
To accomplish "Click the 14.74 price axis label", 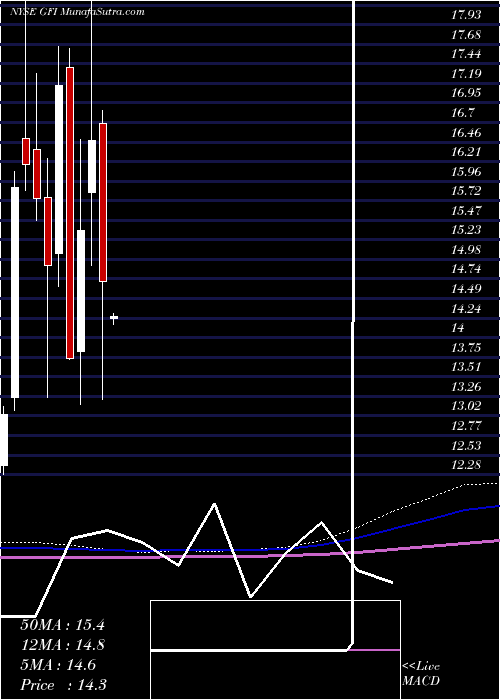I will coord(467,269).
